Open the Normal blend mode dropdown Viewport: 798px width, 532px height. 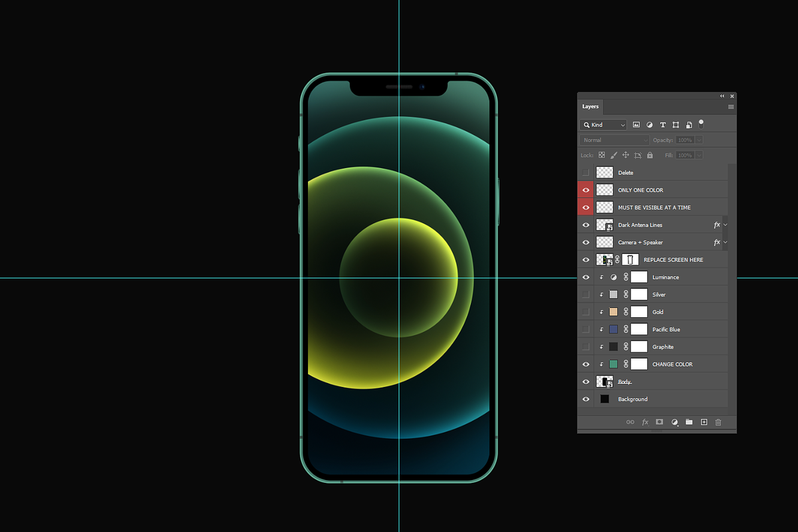click(x=614, y=140)
